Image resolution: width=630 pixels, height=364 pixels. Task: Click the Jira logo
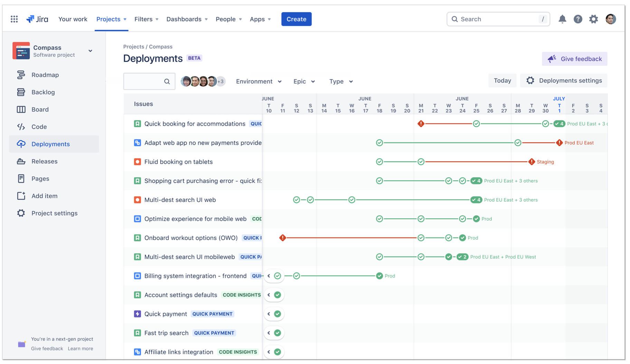pyautogui.click(x=37, y=19)
